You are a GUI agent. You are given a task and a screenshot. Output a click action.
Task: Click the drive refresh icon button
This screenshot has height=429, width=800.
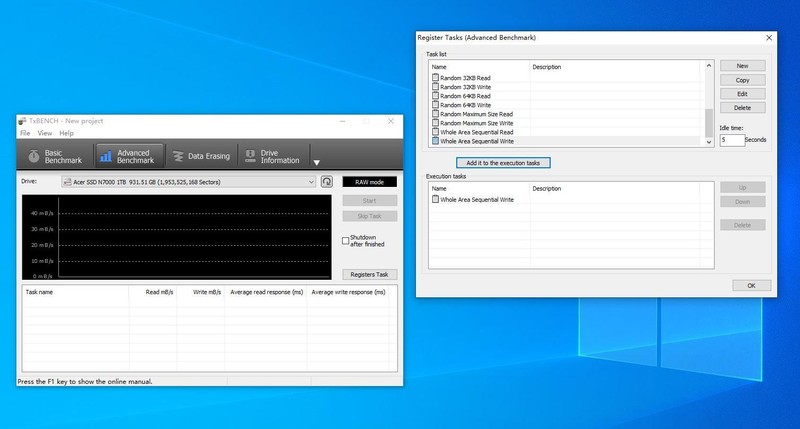tap(326, 182)
